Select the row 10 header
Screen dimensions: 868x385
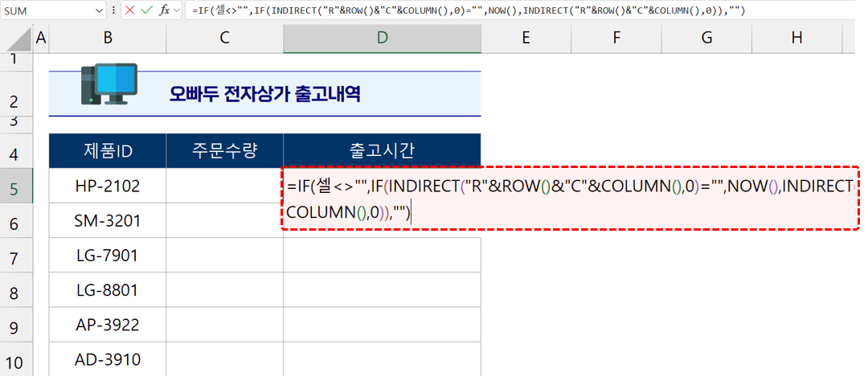(16, 359)
